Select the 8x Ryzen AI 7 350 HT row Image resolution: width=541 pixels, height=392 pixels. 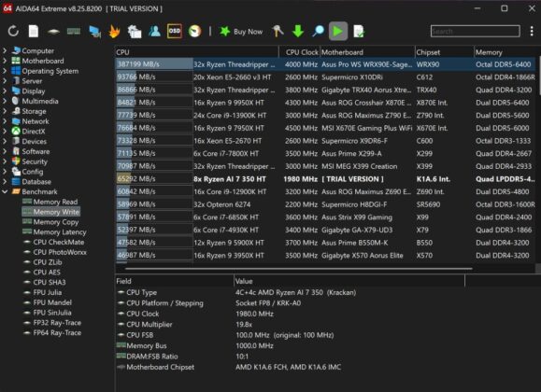click(x=325, y=179)
